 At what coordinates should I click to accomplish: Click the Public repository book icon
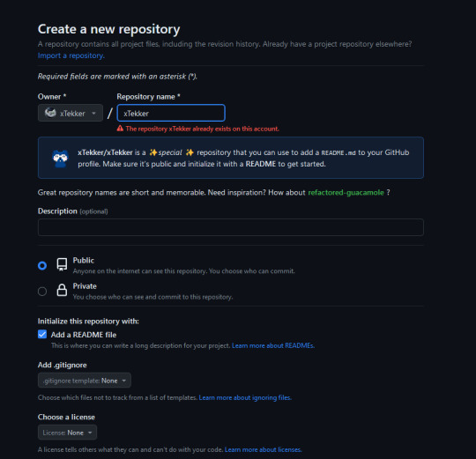(62, 264)
